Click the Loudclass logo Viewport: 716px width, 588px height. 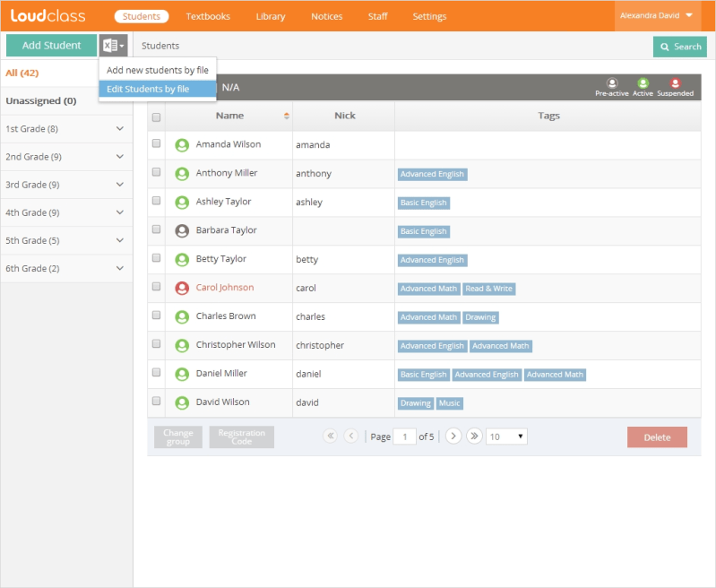(x=47, y=15)
